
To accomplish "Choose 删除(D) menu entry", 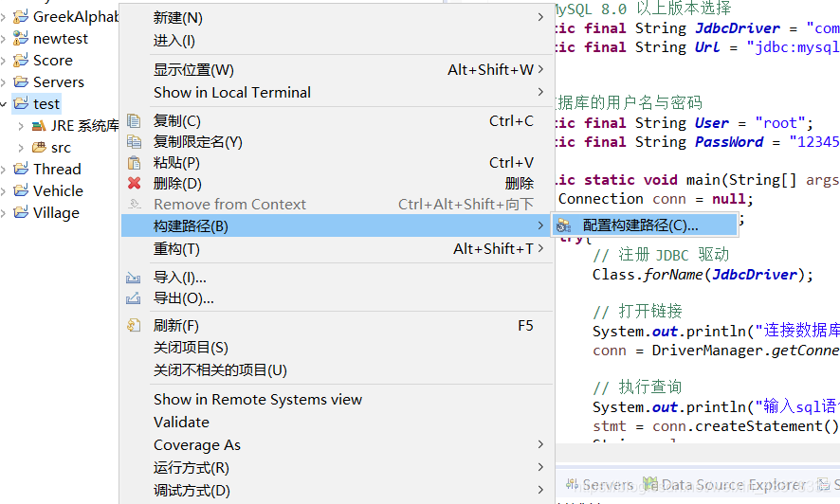I will click(337, 184).
